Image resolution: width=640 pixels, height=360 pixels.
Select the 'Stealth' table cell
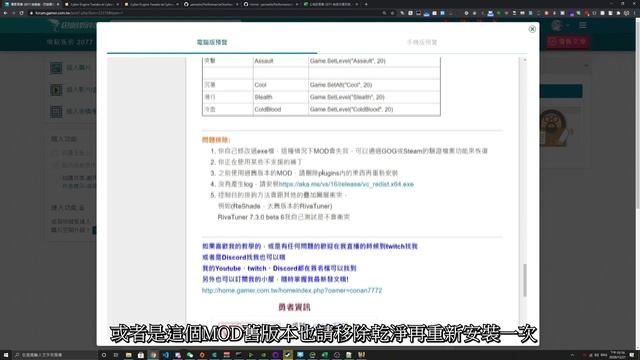pos(281,97)
